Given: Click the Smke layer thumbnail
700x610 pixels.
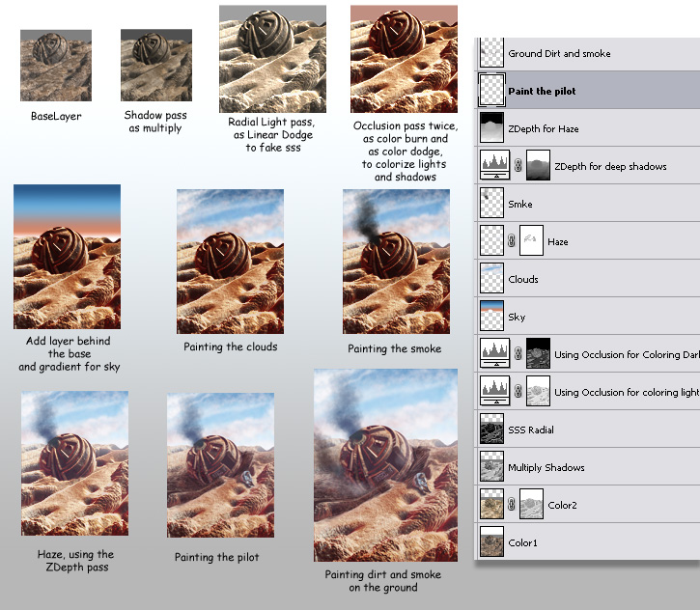Looking at the screenshot, I should coord(492,204).
